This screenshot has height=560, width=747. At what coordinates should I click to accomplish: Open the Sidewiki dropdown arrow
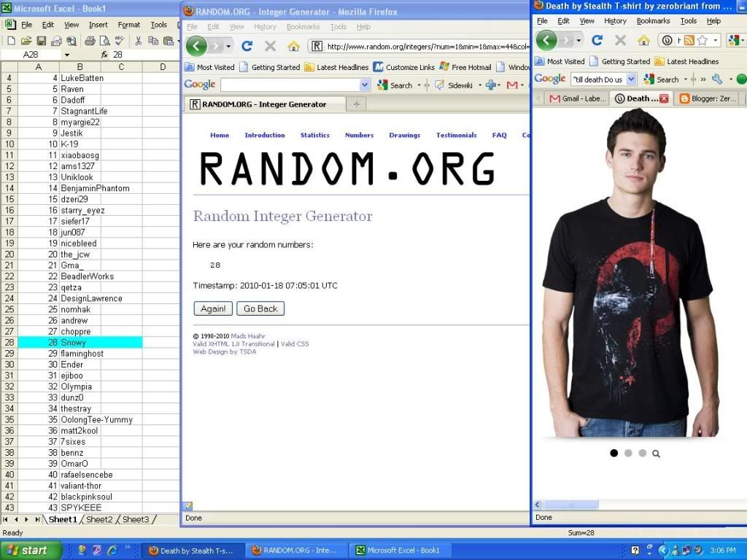tap(480, 85)
